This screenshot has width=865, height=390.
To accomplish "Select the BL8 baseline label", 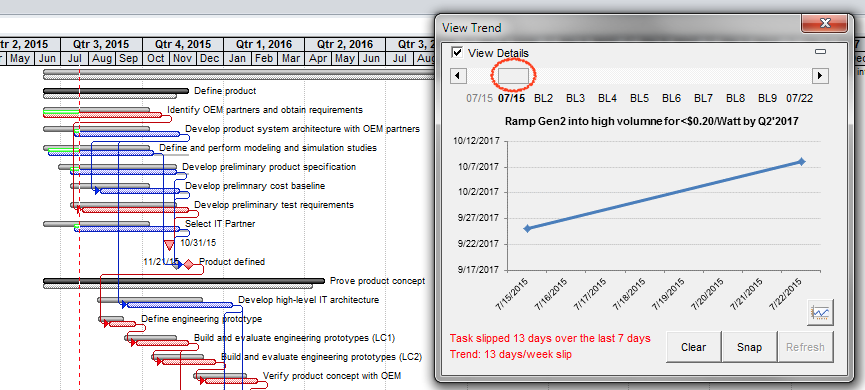I will (x=735, y=99).
